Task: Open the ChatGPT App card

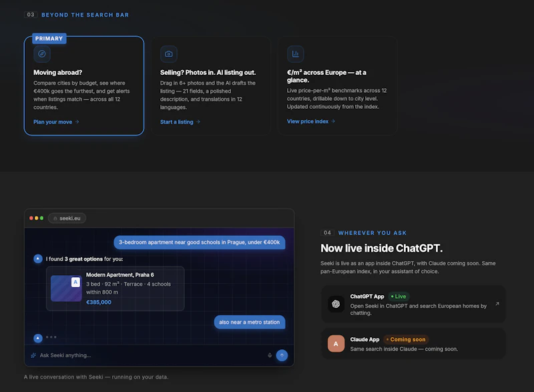Action: (413, 304)
